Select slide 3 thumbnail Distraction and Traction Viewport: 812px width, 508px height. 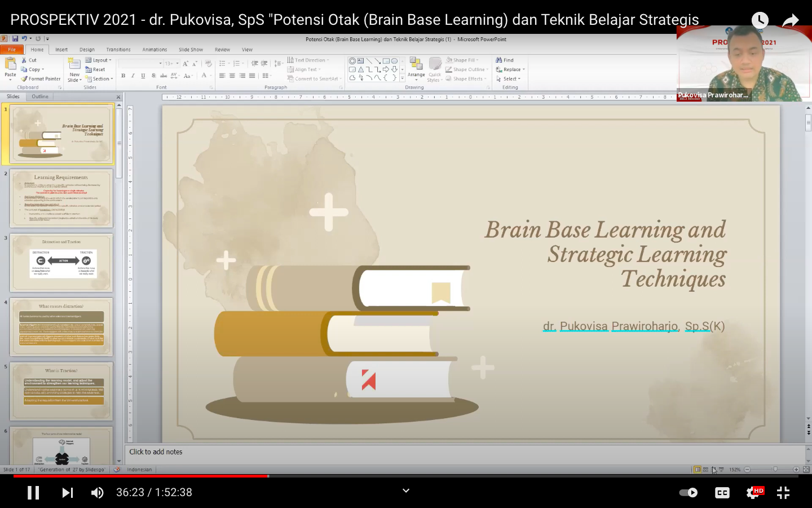pyautogui.click(x=62, y=262)
